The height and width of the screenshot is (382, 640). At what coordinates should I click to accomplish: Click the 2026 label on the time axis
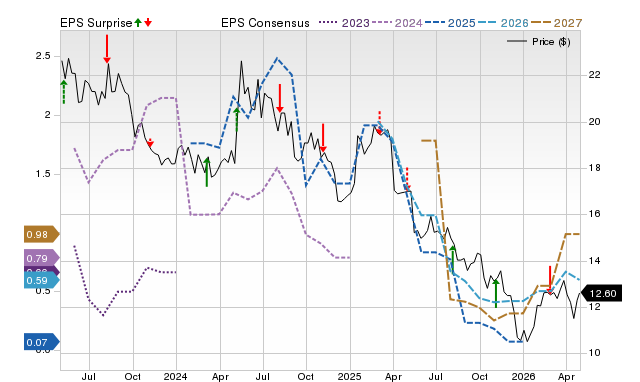point(523,376)
